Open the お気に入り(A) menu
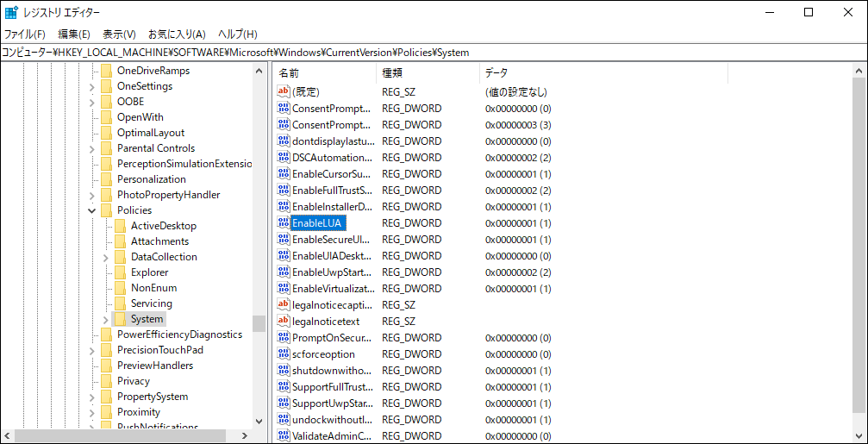868x444 pixels. (x=178, y=34)
